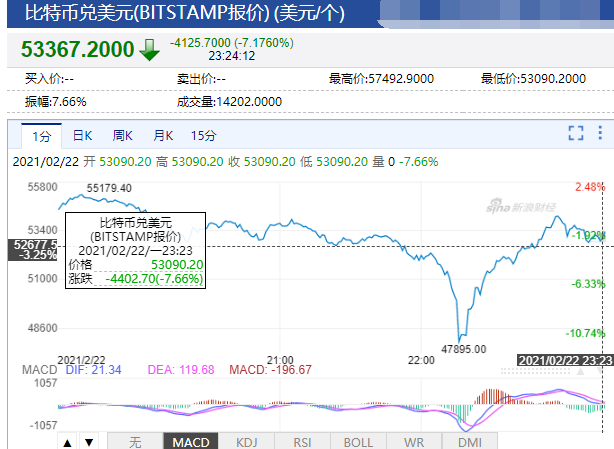Screen dimensions: 614x449
Task: Click the 22:00 time axis label
Action: click(421, 360)
